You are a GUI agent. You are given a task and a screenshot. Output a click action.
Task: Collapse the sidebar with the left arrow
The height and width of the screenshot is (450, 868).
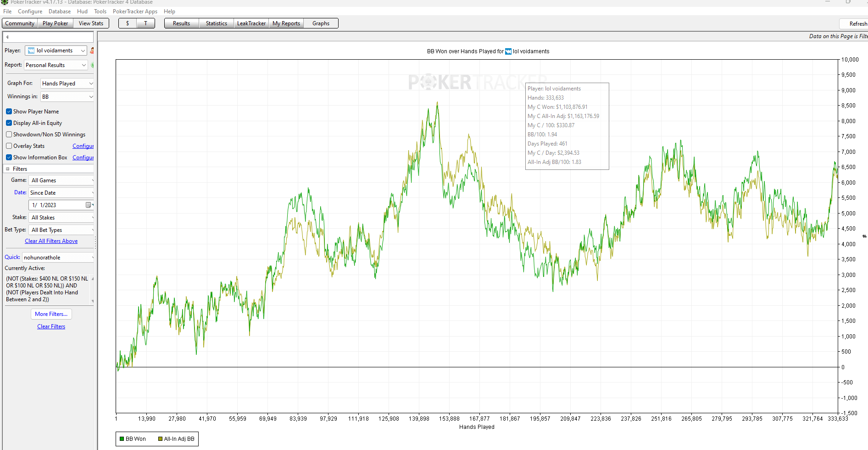point(7,37)
